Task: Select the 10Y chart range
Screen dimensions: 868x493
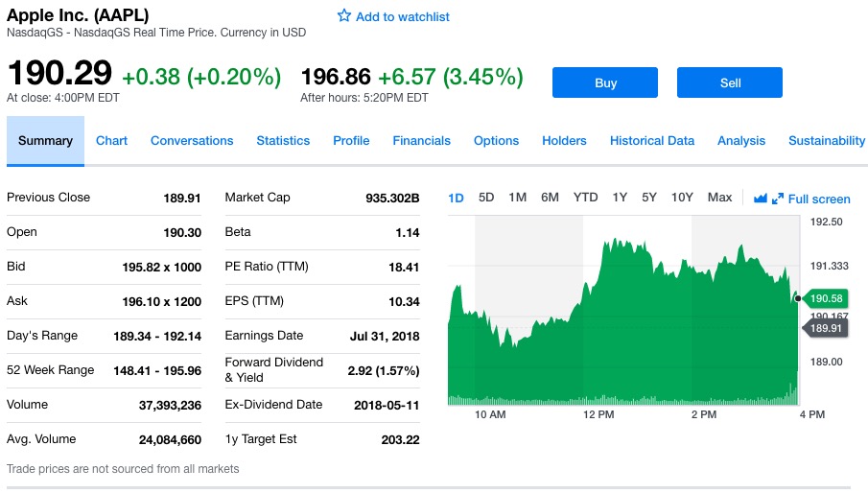Action: coord(682,198)
